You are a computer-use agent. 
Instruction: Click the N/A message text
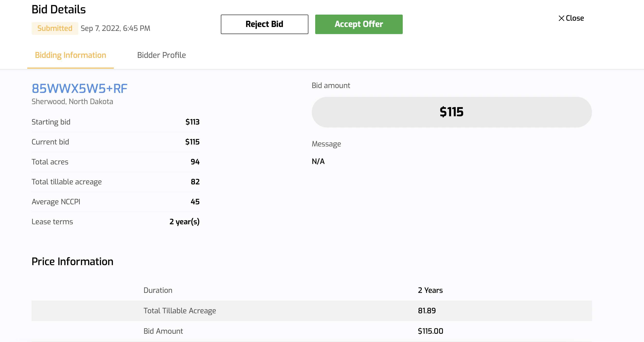318,162
